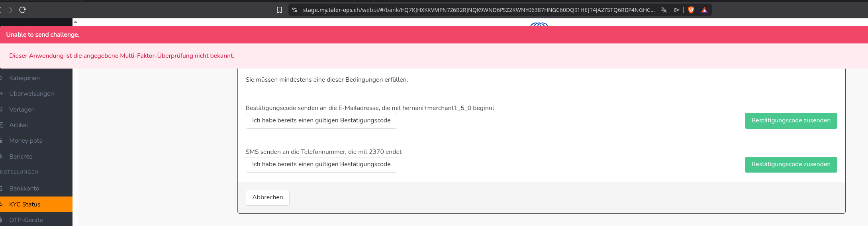This screenshot has width=868, height=226.
Task: Click 'already have valid code' for SMS
Action: pos(321,165)
